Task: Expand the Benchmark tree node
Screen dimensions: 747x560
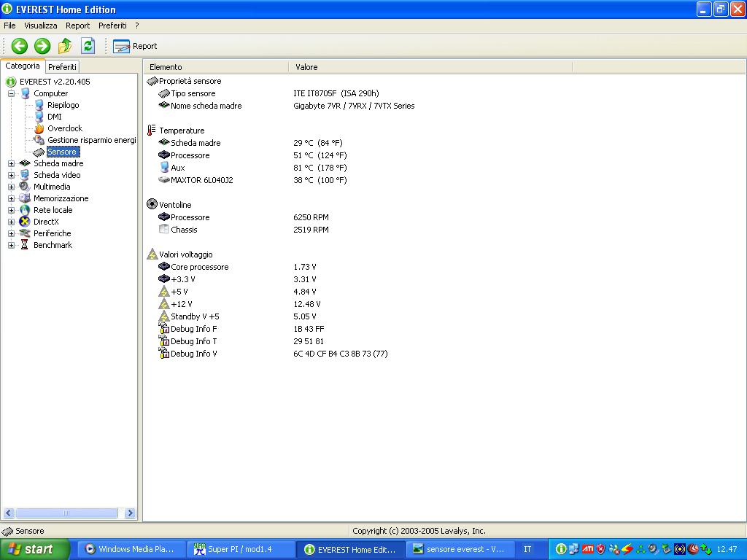Action: point(11,245)
